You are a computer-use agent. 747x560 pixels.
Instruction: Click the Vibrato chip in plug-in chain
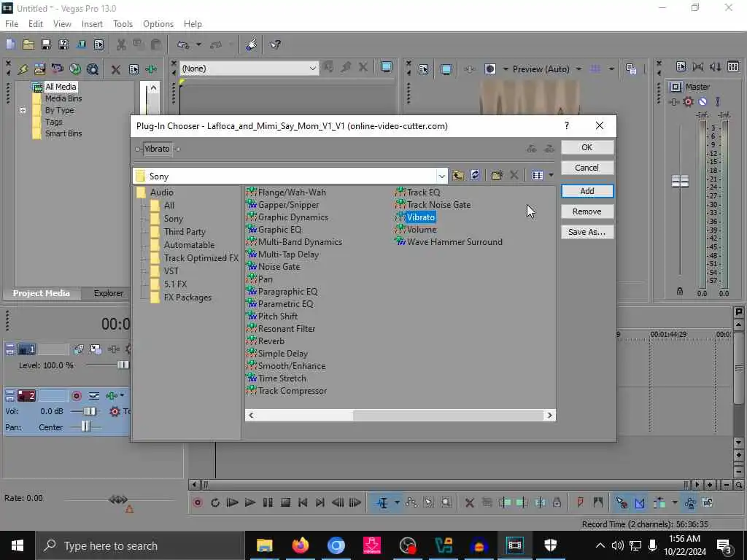(x=158, y=149)
